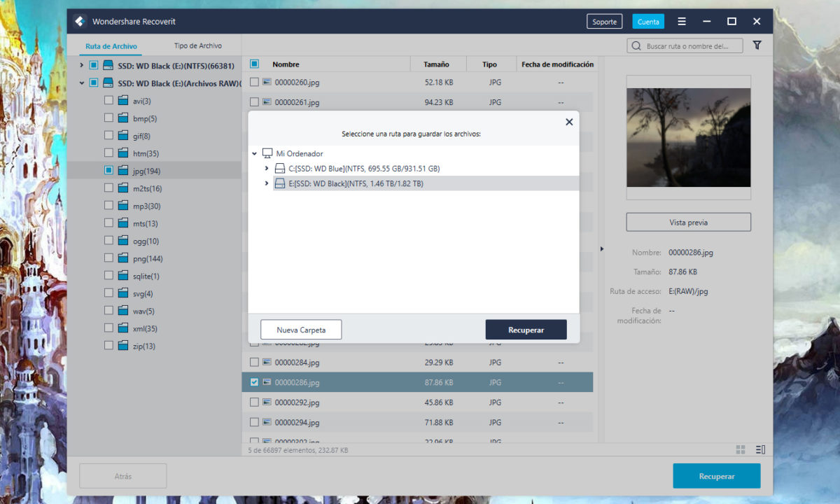Screen dimensions: 840x504
Task: Collapse the Archivos RAW tree node
Action: pyautogui.click(x=82, y=83)
